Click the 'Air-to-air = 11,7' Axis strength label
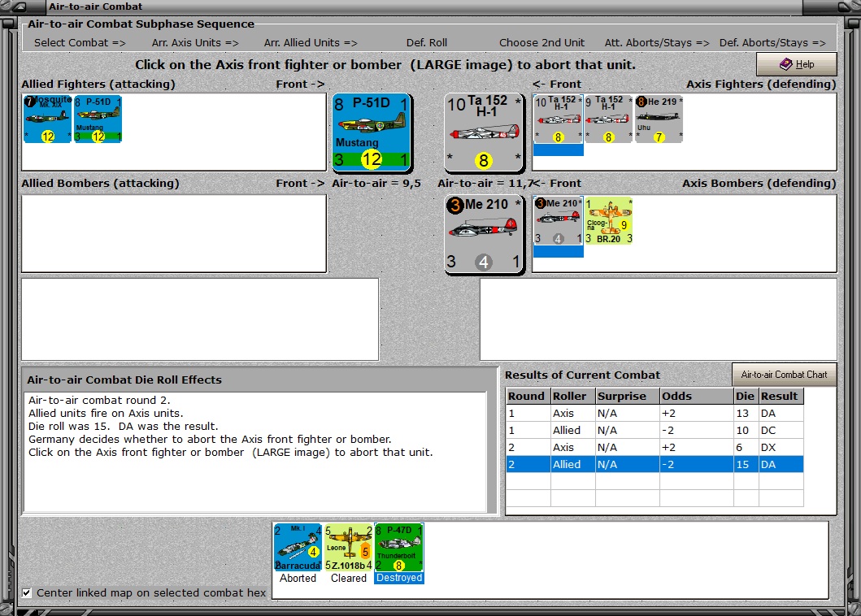 tap(485, 184)
